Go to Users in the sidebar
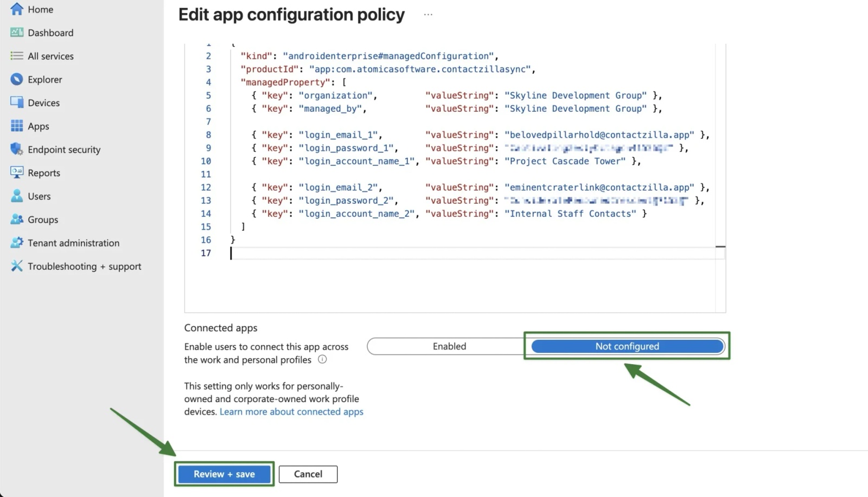 coord(39,196)
